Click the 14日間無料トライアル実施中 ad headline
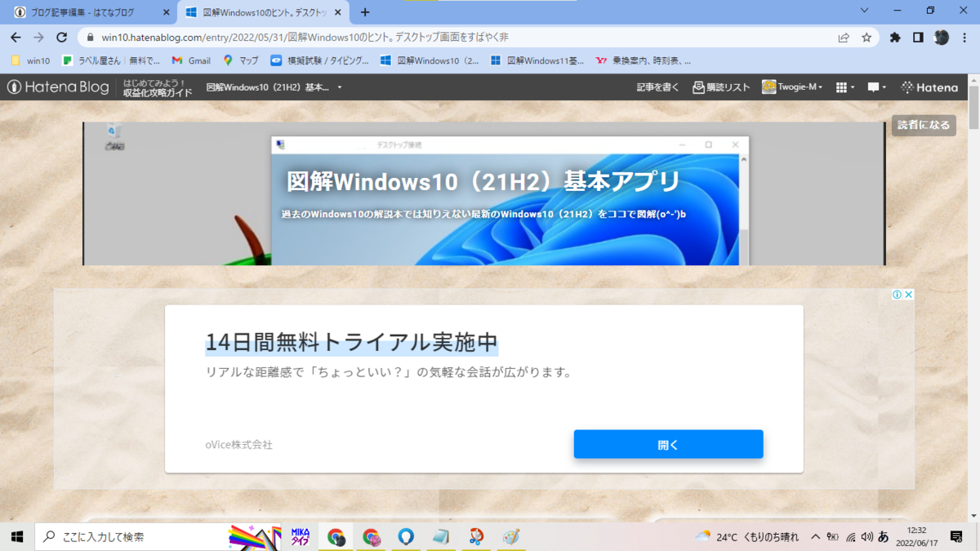Image resolution: width=980 pixels, height=551 pixels. (351, 342)
